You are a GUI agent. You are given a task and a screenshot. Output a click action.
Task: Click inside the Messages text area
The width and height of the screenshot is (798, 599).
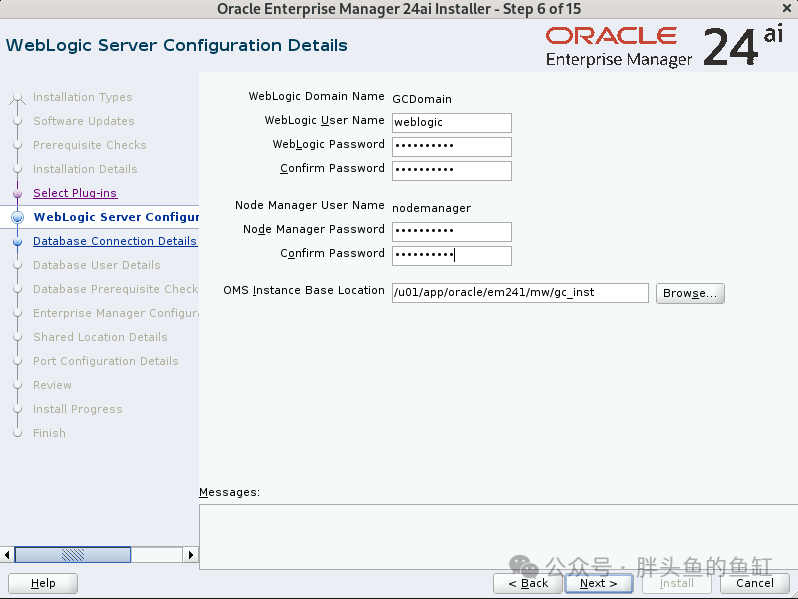tap(498, 536)
